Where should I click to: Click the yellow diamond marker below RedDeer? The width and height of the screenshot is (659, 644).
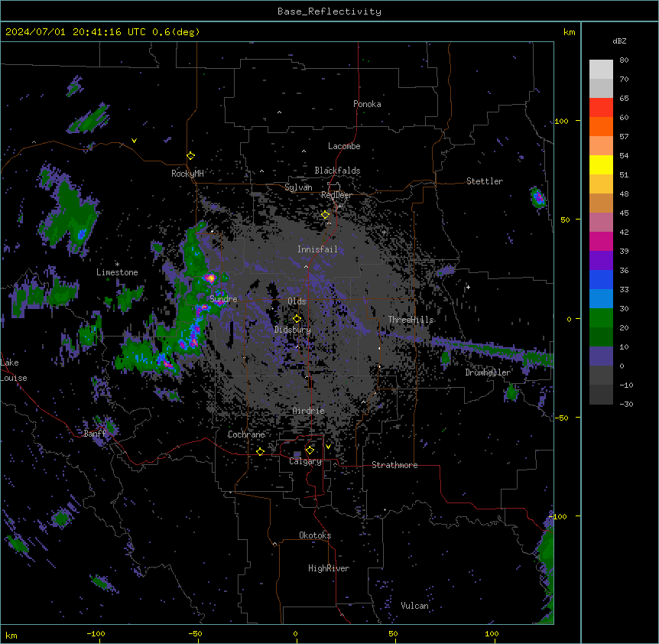click(x=325, y=215)
